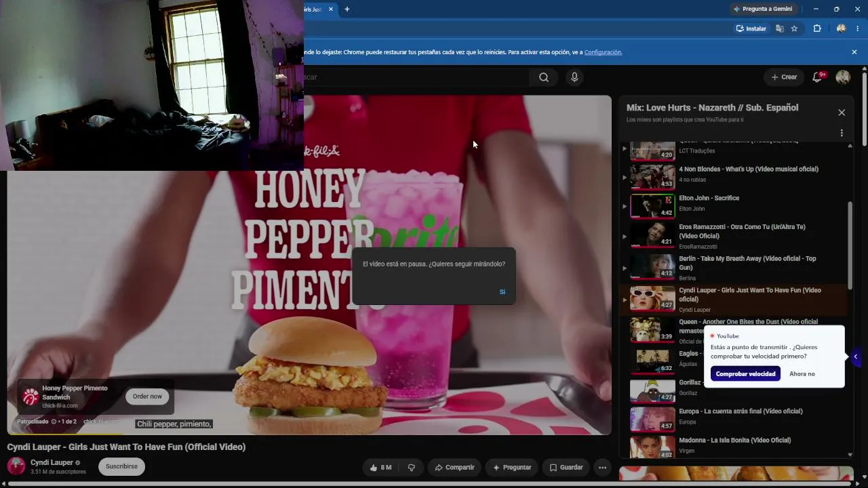
Task: Dismiss the Chrome restore tabs info bar
Action: pyautogui.click(x=854, y=52)
